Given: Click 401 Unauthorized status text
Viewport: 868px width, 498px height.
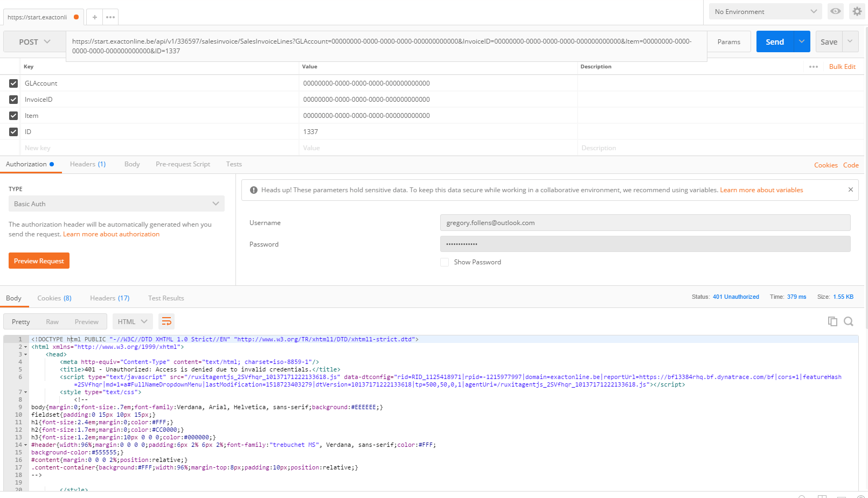Looking at the screenshot, I should click(735, 297).
